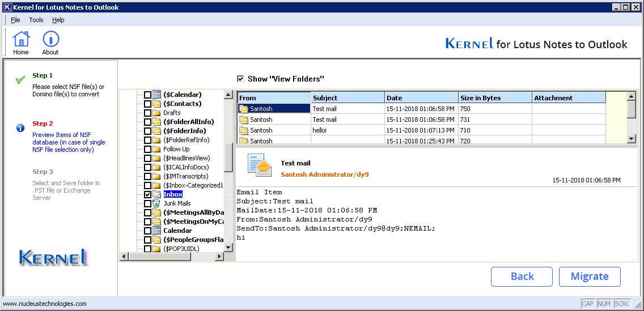This screenshot has width=644, height=311.
Task: Click the ($MeetingsAllByDa folder icon
Action: pyautogui.click(x=156, y=212)
